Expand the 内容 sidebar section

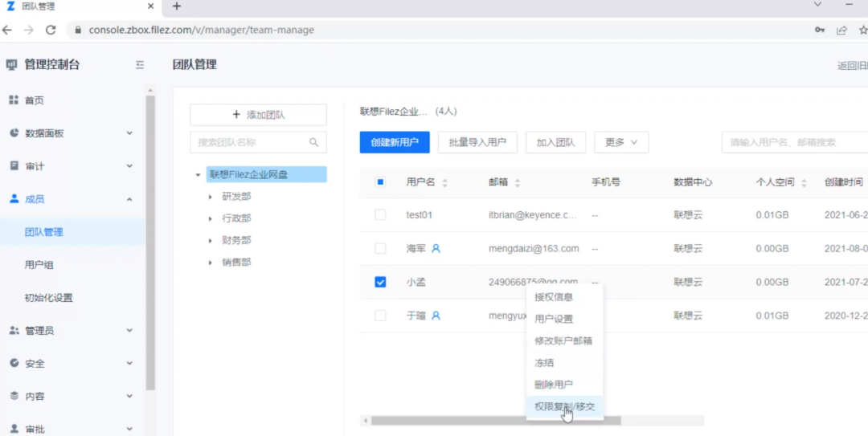(x=129, y=396)
